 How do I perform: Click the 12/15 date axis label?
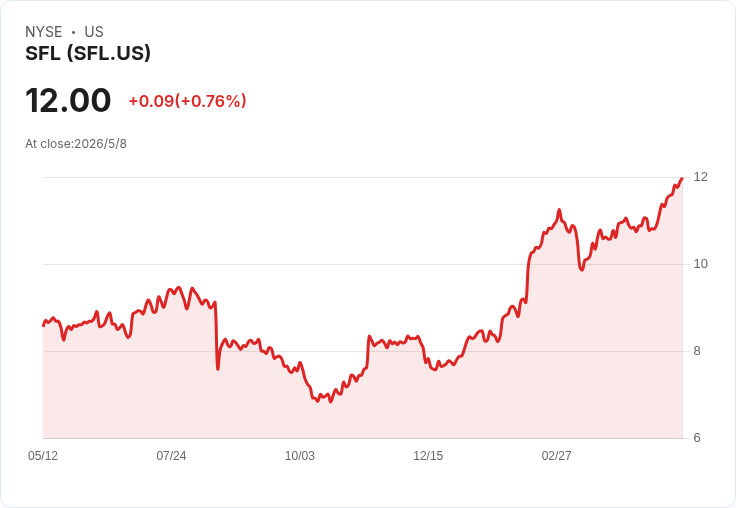click(x=428, y=455)
